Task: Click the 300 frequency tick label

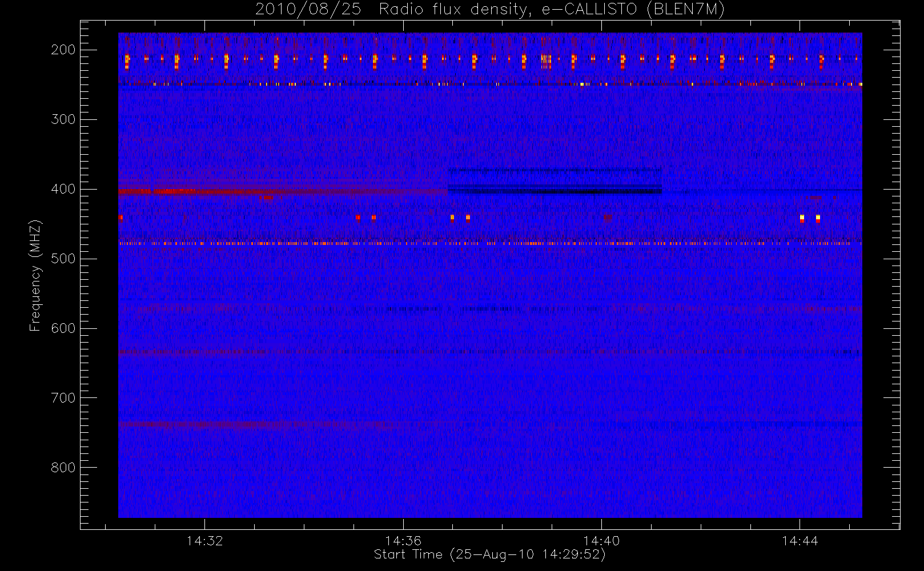Action: (x=63, y=119)
